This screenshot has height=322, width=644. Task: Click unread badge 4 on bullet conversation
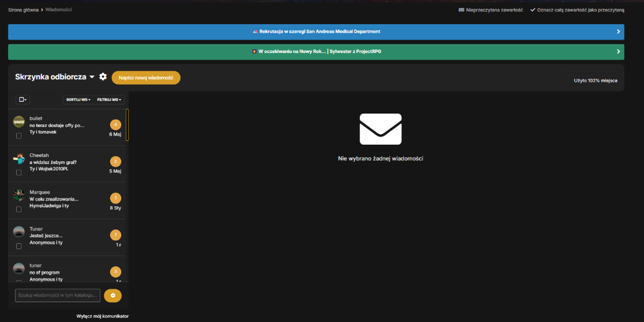click(x=115, y=125)
